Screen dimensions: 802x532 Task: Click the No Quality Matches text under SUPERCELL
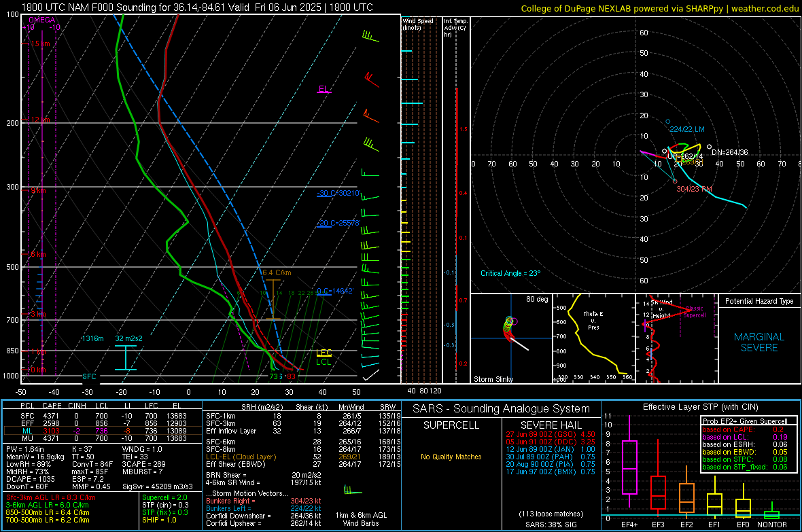451,457
